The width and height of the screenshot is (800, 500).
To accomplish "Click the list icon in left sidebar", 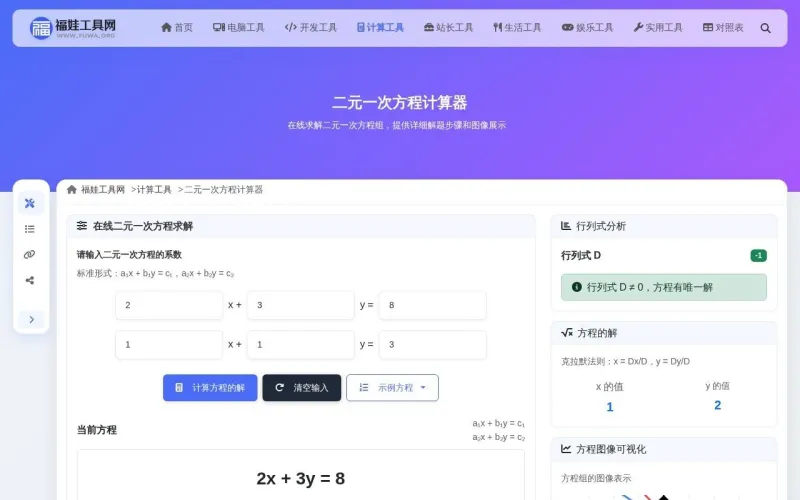I will (x=30, y=229).
